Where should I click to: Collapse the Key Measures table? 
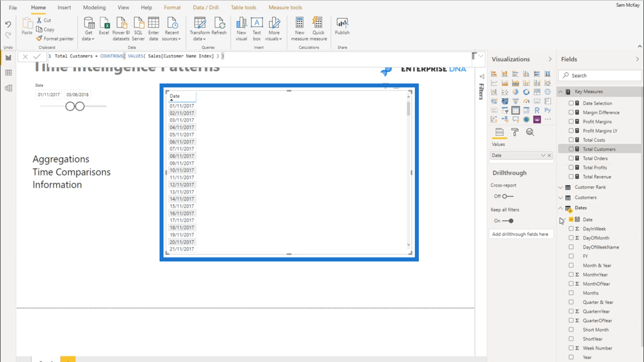(560, 92)
